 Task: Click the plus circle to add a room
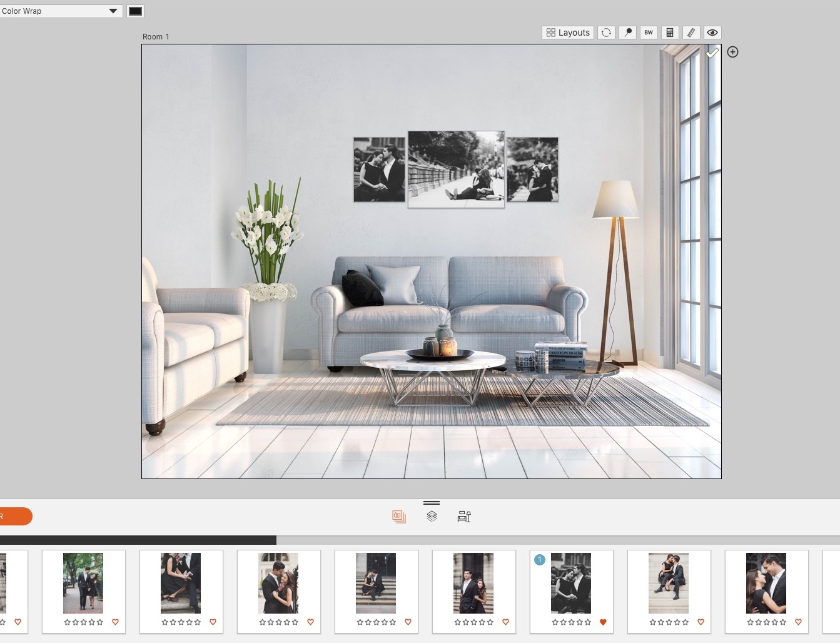(733, 52)
